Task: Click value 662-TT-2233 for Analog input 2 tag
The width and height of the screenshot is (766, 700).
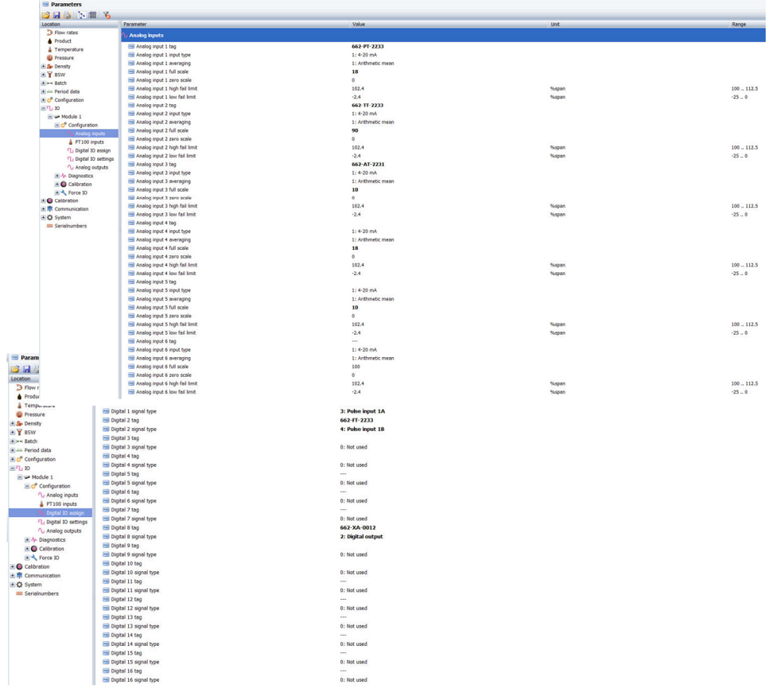Action: (x=367, y=106)
